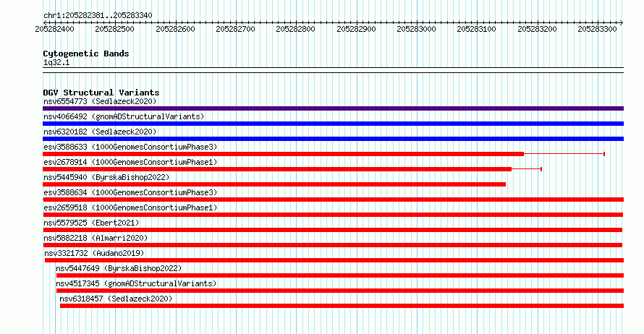The width and height of the screenshot is (644, 334).
Task: Click the 1q32.1 cytogenetic band bar
Action: (x=333, y=70)
